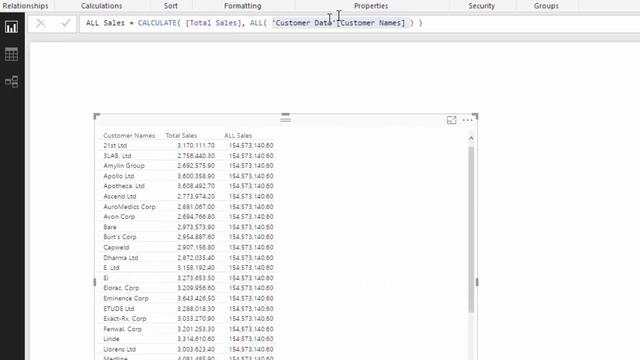
Task: Open the Calculations ribbon group
Action: [x=101, y=6]
